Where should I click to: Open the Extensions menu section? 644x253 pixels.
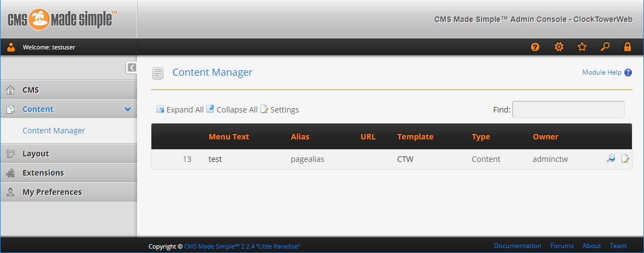(43, 173)
